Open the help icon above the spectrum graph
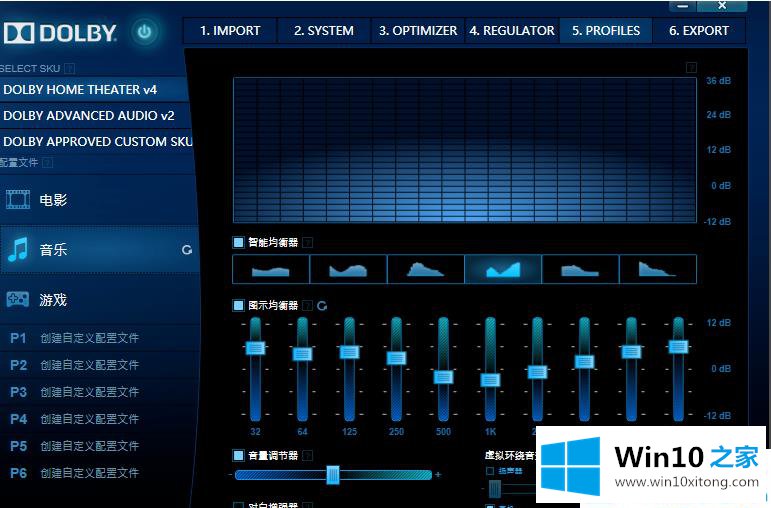The width and height of the screenshot is (771, 508). pos(691,67)
